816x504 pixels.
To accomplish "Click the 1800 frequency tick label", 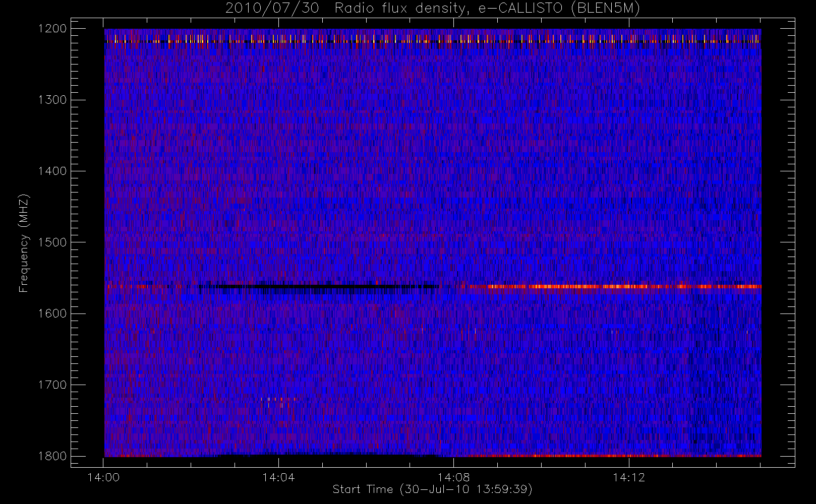I will pos(52,456).
